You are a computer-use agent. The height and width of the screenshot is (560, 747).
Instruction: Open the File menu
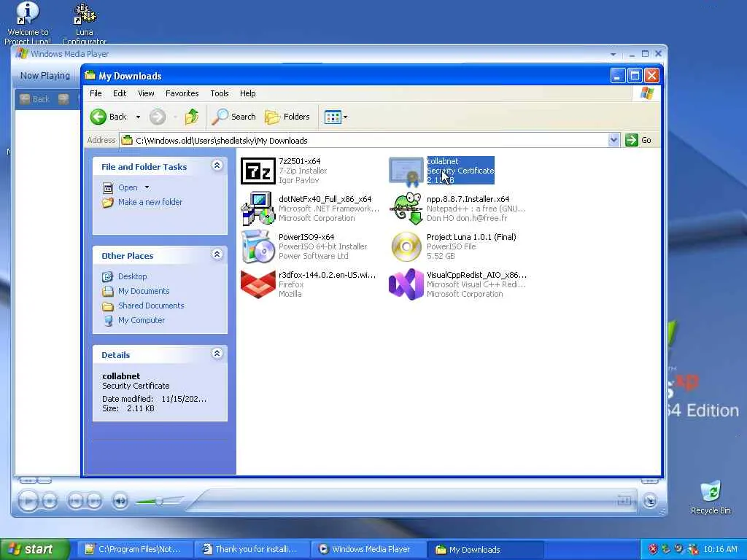pos(96,93)
